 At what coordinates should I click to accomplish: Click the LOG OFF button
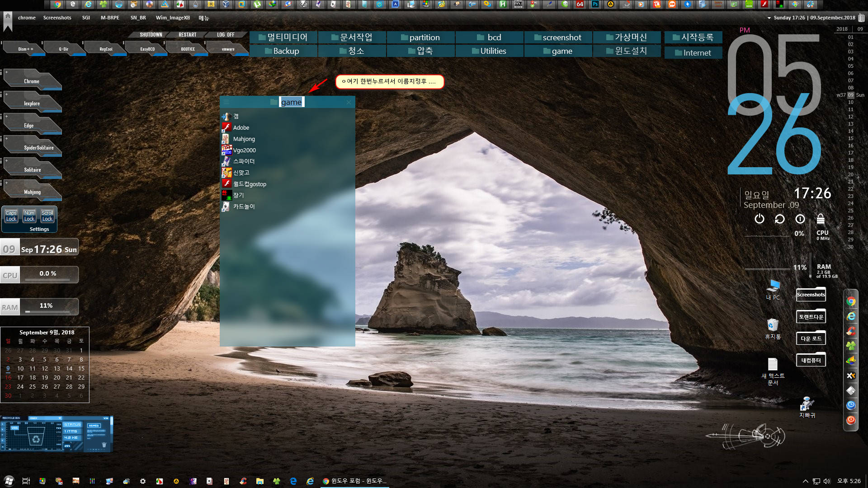click(x=226, y=35)
